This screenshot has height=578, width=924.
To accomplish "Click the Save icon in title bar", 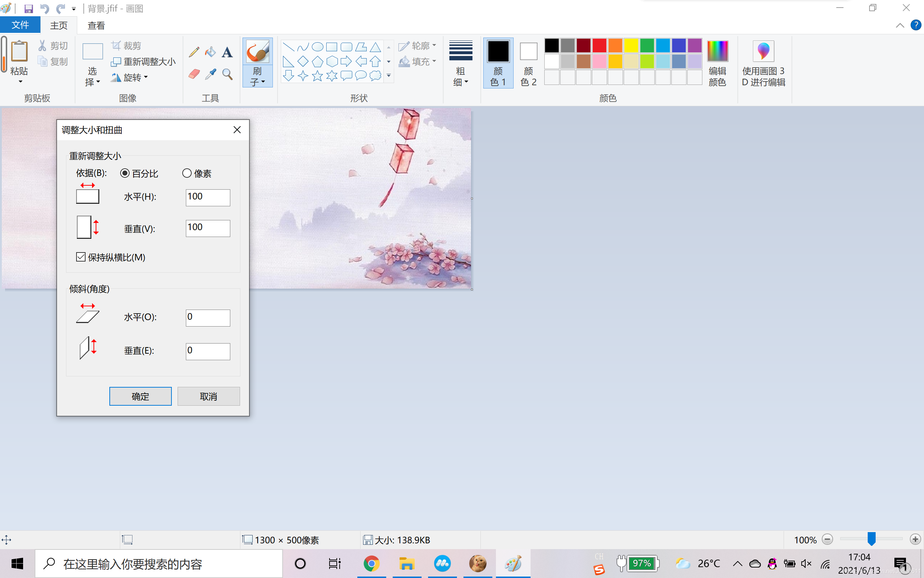I will (x=28, y=8).
